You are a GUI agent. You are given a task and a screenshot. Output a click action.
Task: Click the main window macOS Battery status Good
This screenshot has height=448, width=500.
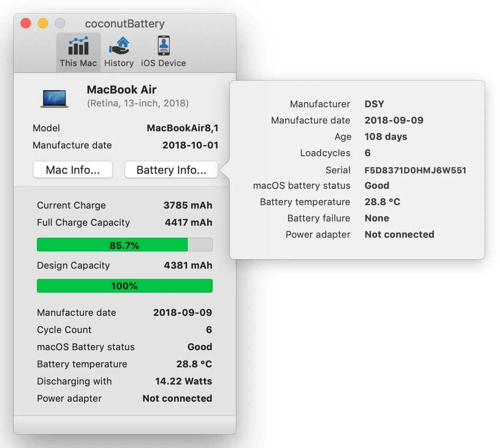point(200,347)
